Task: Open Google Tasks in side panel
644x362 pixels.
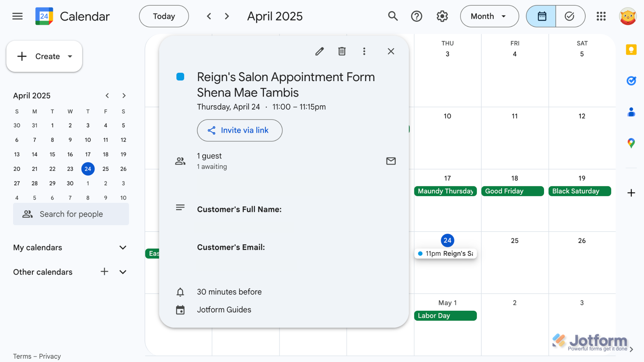Action: tap(631, 80)
